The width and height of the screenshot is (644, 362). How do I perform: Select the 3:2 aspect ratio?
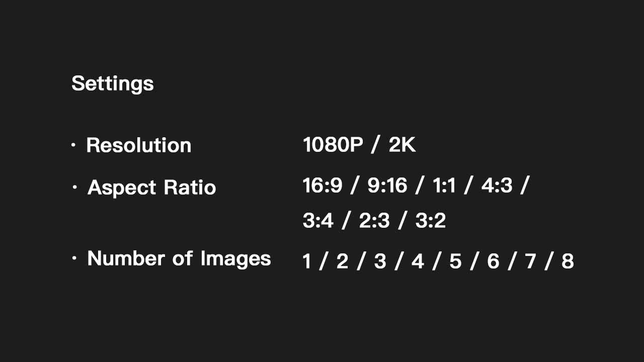431,221
